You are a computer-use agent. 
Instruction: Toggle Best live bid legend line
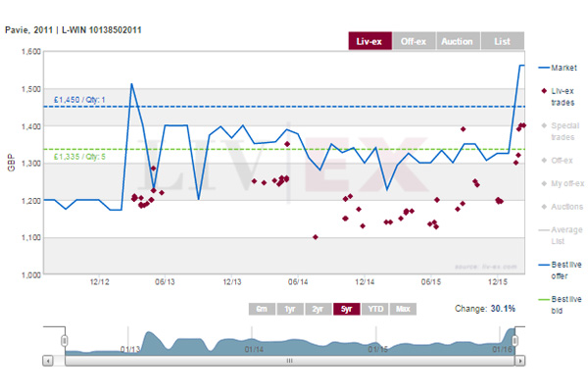point(560,305)
